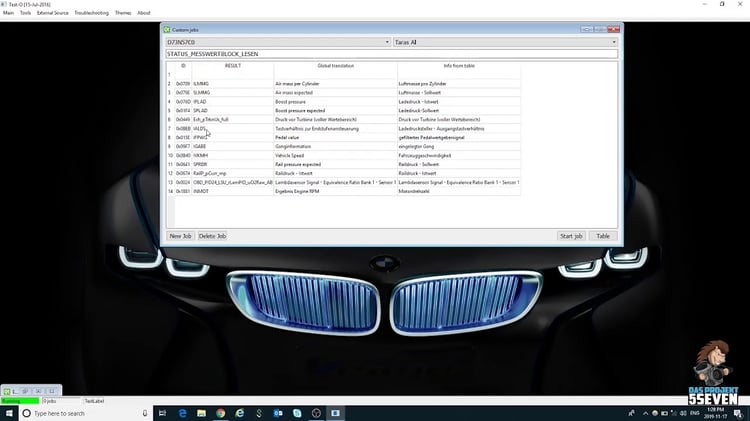The image size is (750, 421).
Task: Select the 'Vehicle Speed' cell
Action: 335,155
